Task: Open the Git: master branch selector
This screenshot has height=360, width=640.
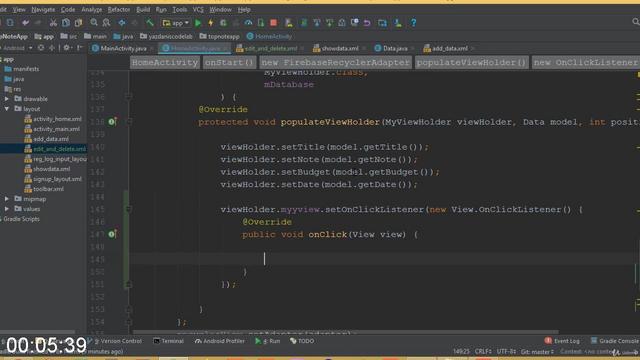Action: pos(537,351)
